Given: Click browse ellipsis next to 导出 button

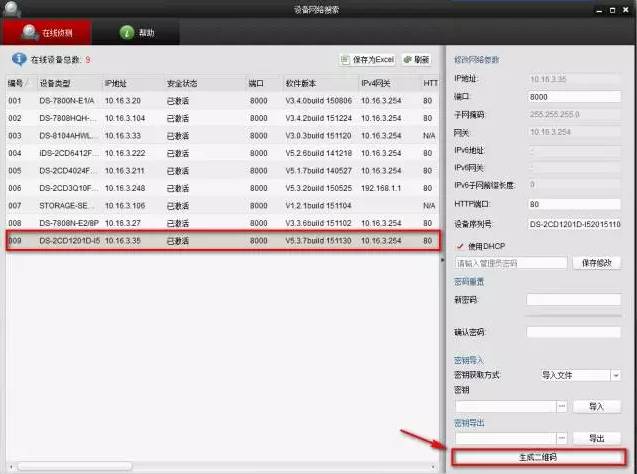Looking at the screenshot, I should [562, 438].
